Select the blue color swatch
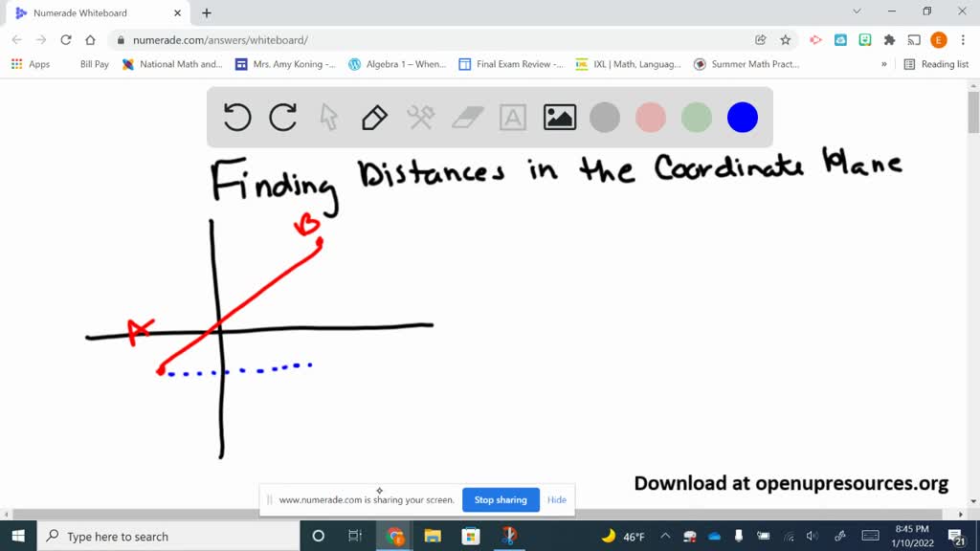Image resolution: width=980 pixels, height=551 pixels. pyautogui.click(x=743, y=117)
